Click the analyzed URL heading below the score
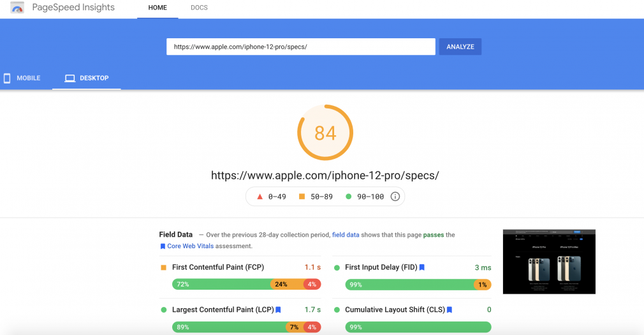644x335 pixels. click(325, 175)
